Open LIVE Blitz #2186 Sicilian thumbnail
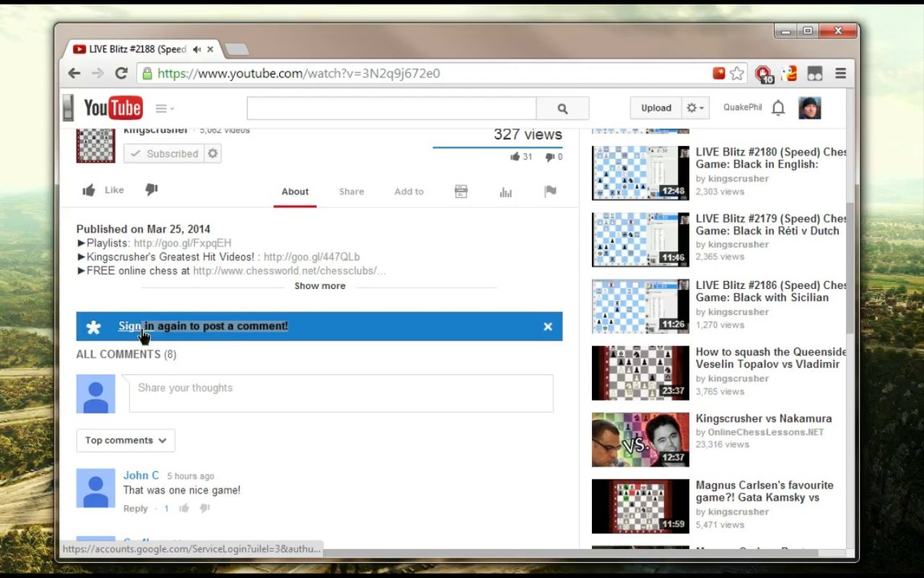This screenshot has width=924, height=578. pyautogui.click(x=640, y=307)
